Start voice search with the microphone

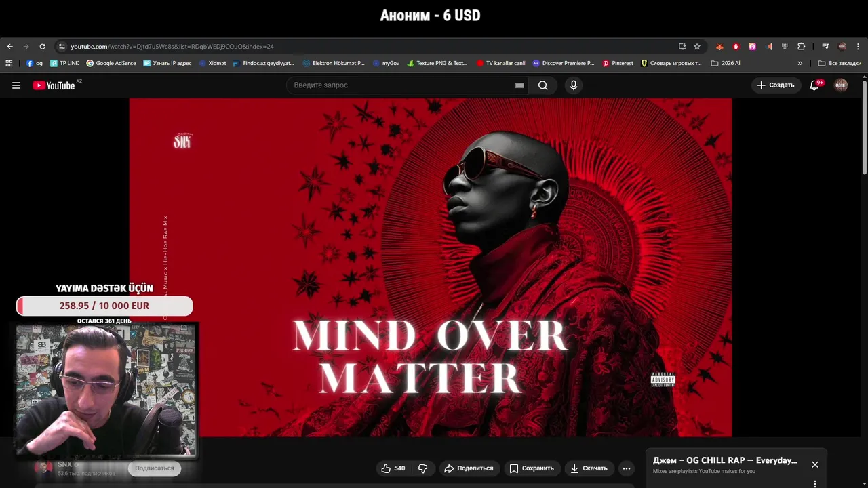[574, 85]
